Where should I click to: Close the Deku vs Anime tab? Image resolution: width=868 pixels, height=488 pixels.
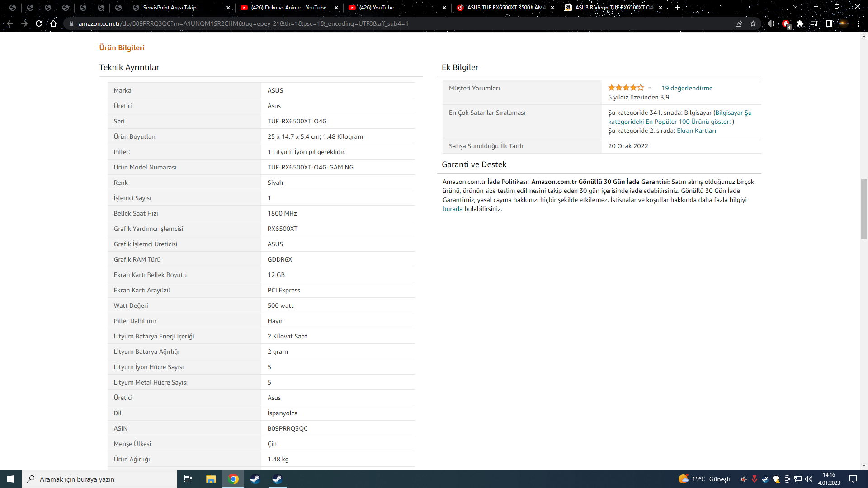336,8
